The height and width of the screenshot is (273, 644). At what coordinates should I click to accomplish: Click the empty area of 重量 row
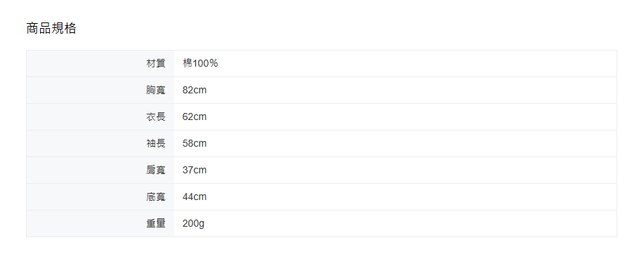[x=410, y=224]
